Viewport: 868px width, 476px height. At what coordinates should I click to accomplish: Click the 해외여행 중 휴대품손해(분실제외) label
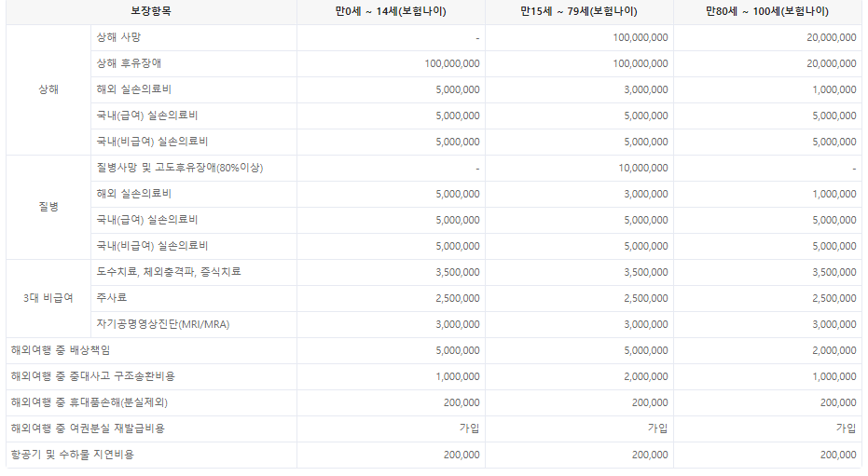90,402
